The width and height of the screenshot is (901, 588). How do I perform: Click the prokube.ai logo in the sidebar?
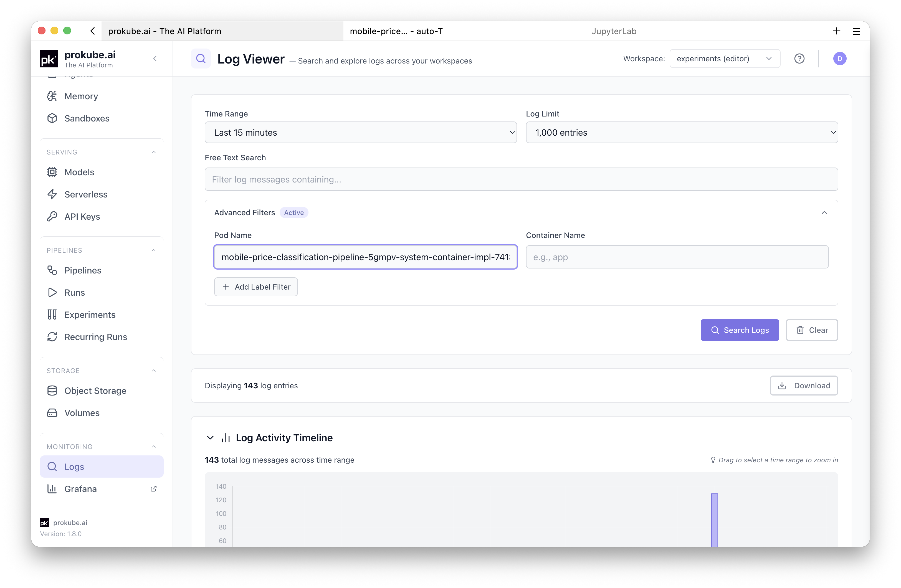tap(49, 59)
